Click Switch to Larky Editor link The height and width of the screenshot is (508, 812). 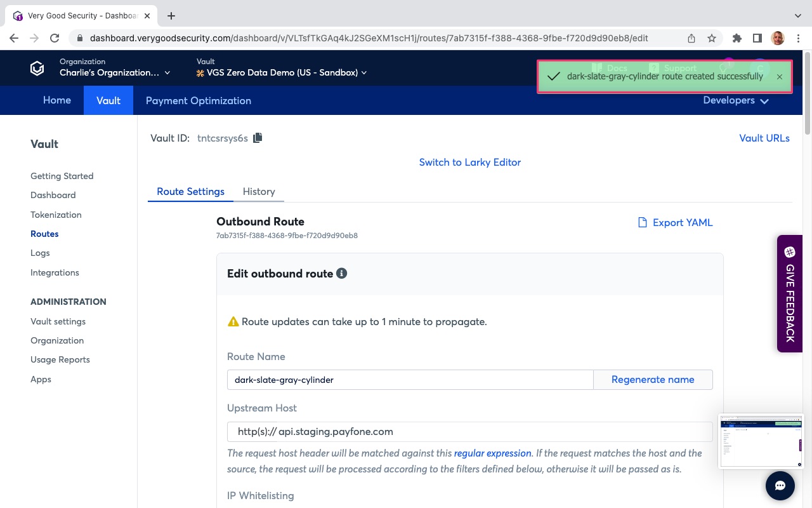point(470,162)
